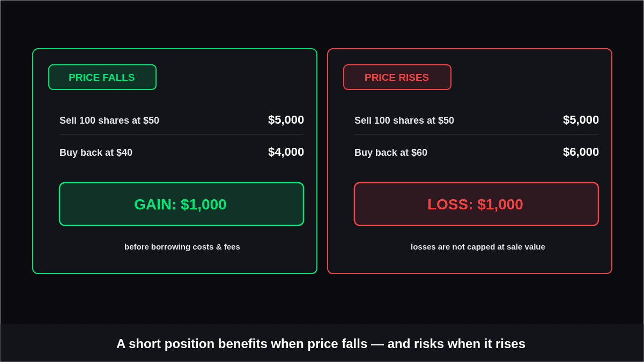
Task: Click the 'Buy back at $60' label
Action: coord(391,153)
